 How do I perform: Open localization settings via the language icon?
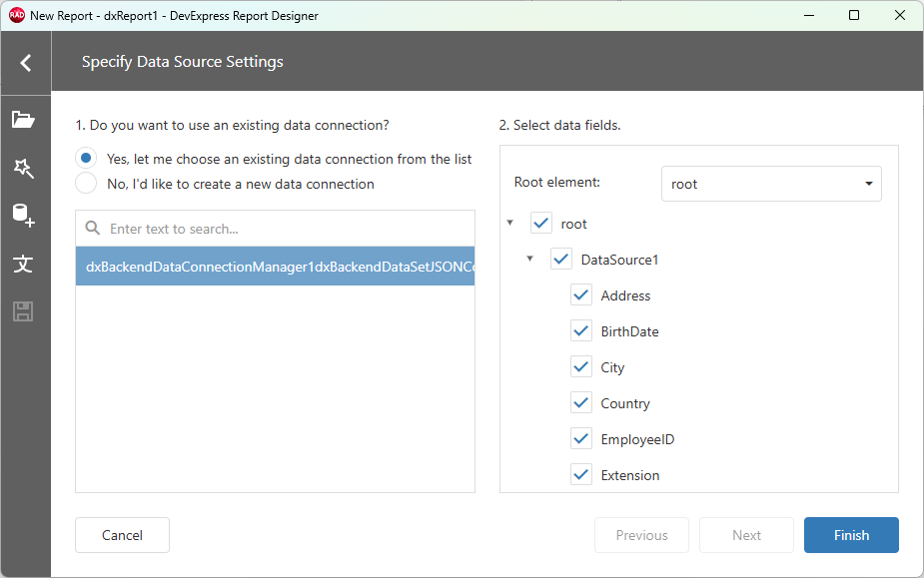25,265
